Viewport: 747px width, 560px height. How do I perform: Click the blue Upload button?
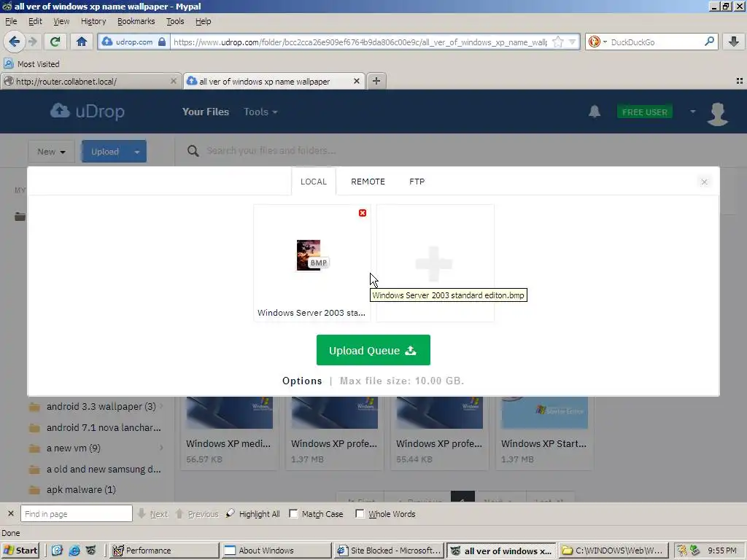[x=105, y=152]
